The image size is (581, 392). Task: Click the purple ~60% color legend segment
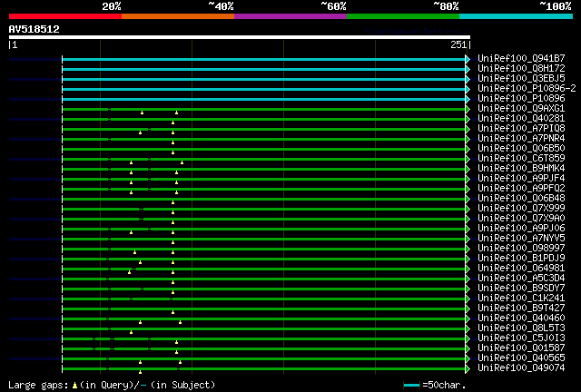[x=290, y=16]
